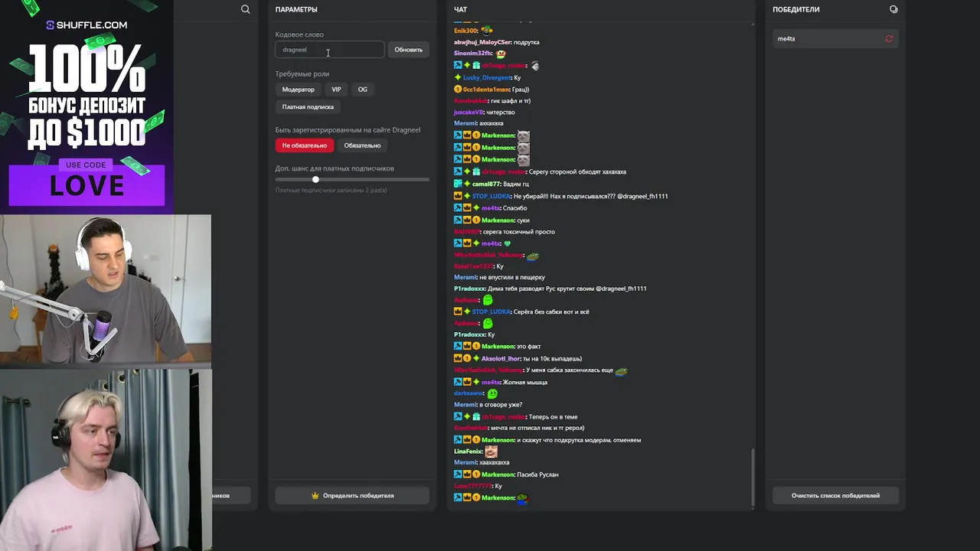This screenshot has height=551, width=980.
Task: Click the green blob emote from darksaww
Action: (492, 393)
